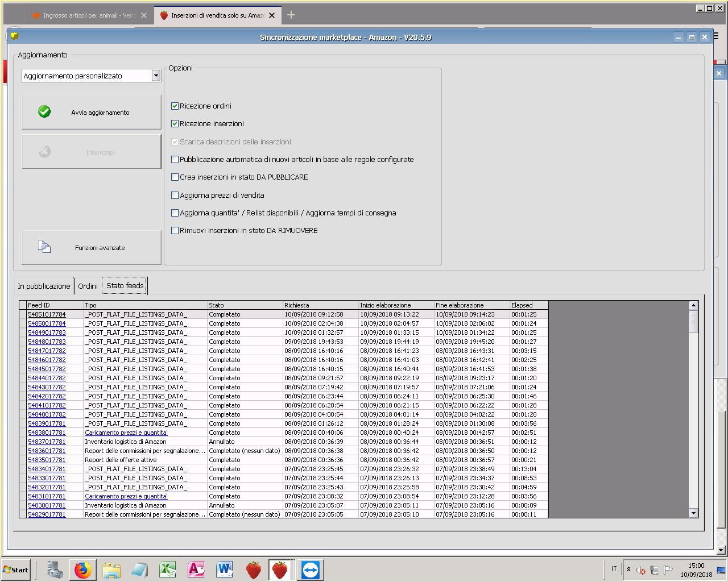728x582 pixels.
Task: Open the Aggiornamento personalizzato dropdown
Action: 156,76
